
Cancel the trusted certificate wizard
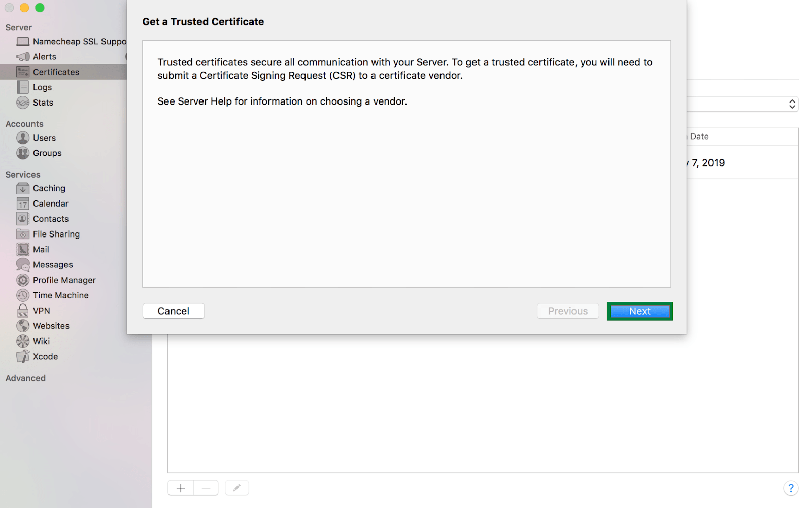pyautogui.click(x=173, y=311)
